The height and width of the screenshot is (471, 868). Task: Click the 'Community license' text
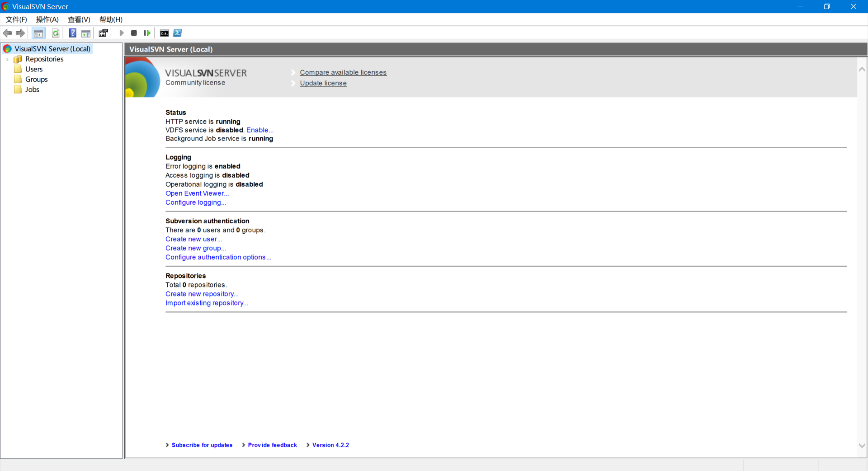(x=195, y=83)
